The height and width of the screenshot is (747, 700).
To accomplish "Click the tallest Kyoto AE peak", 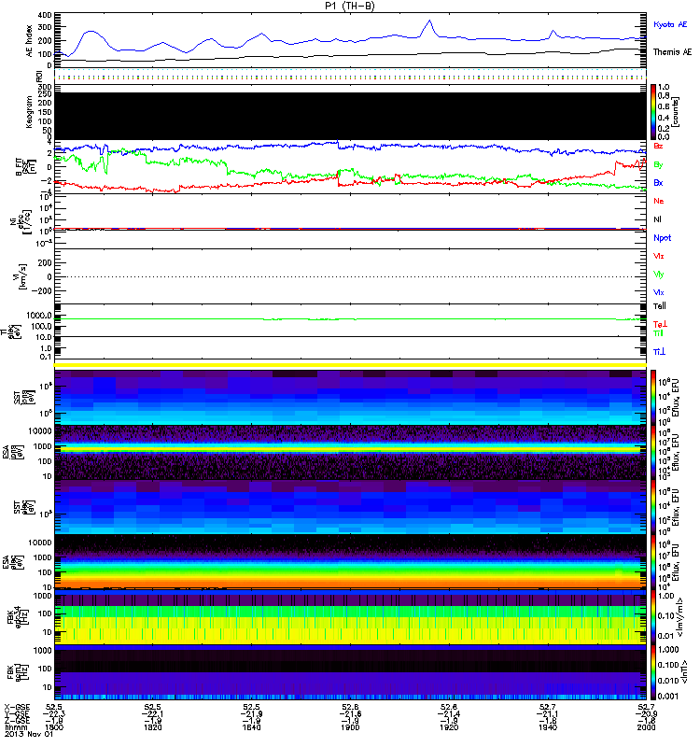I will pos(429,21).
